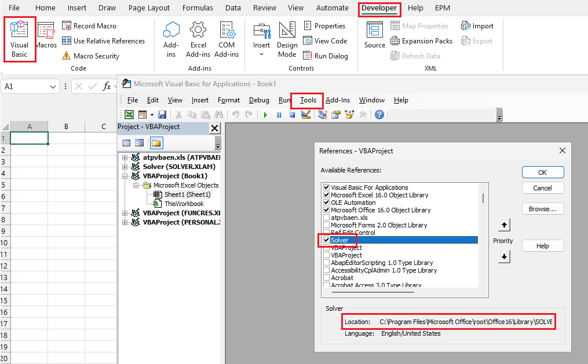Click View Object icon in Project pane

tap(139, 143)
